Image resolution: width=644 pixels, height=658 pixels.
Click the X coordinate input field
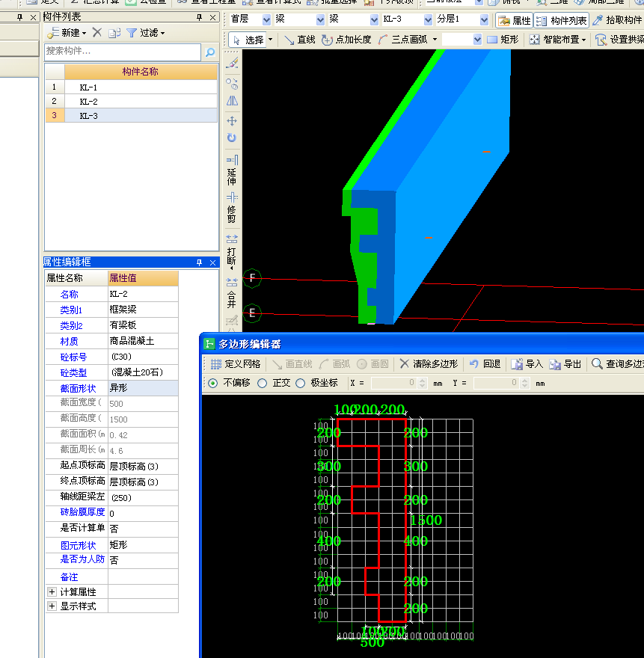tap(396, 383)
